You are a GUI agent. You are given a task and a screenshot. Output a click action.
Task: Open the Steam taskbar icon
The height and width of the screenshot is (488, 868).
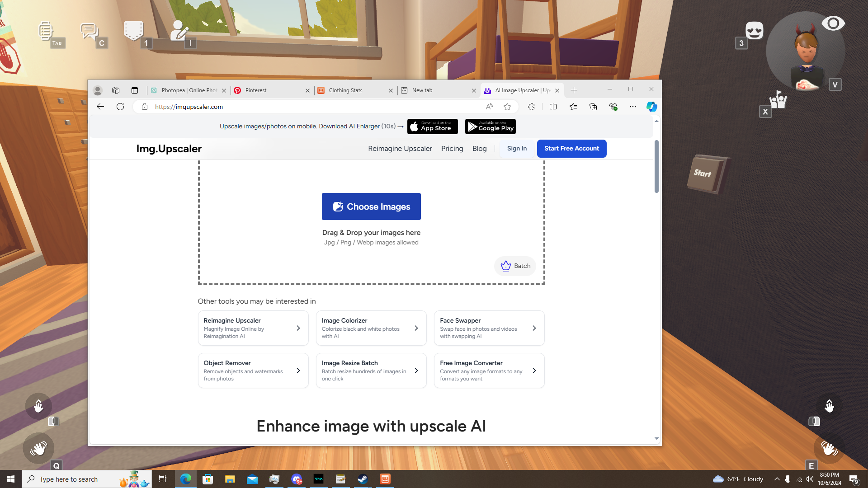tap(363, 479)
